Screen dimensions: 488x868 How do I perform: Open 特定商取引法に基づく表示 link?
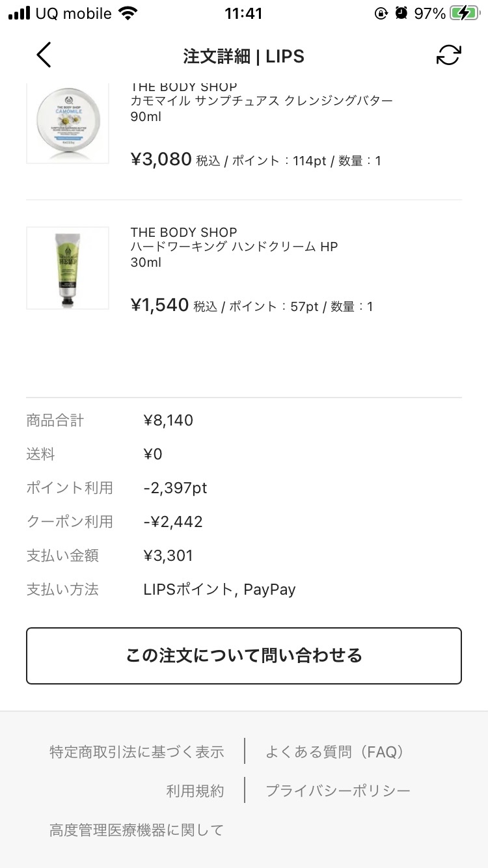click(137, 752)
